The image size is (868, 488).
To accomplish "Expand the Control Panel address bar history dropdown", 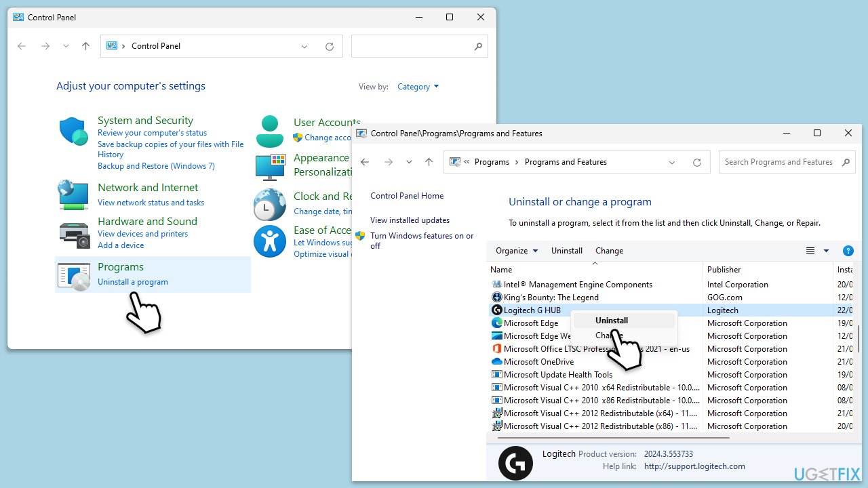I will click(304, 46).
